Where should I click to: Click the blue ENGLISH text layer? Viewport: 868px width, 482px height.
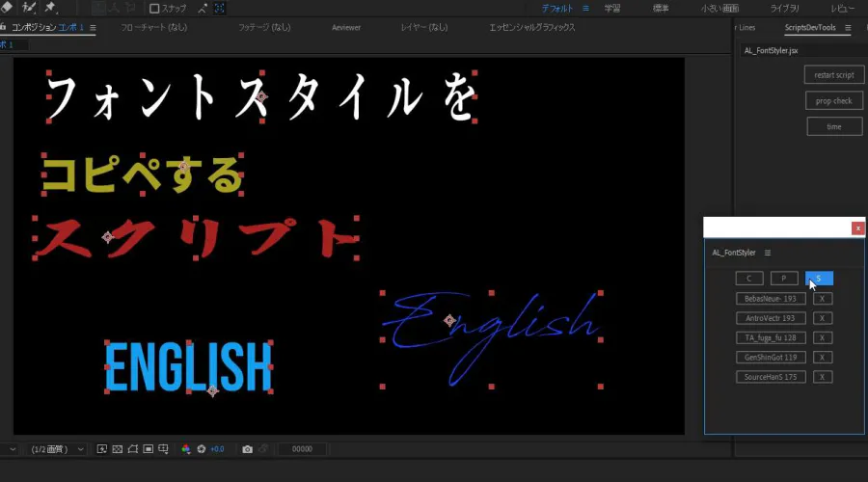[188, 366]
